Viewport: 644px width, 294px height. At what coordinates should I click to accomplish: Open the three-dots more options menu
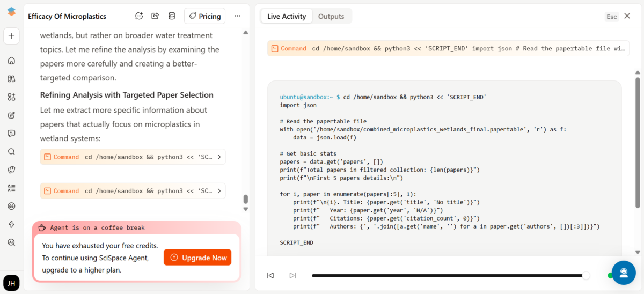click(238, 16)
